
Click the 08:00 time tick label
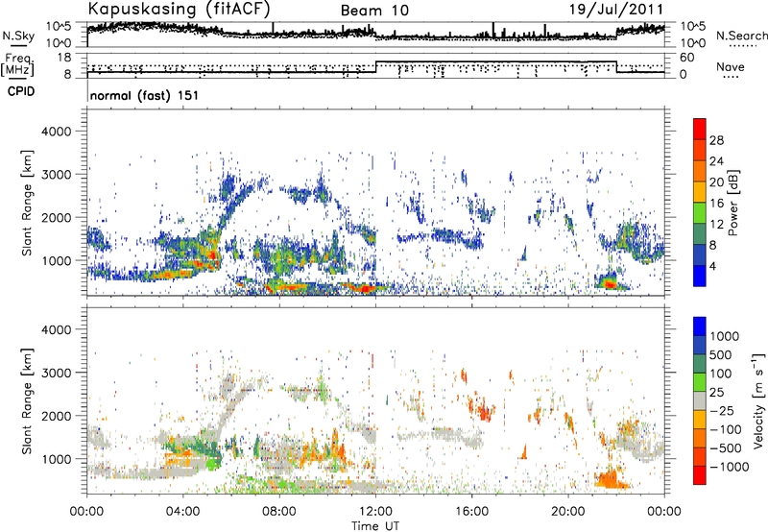pos(278,512)
